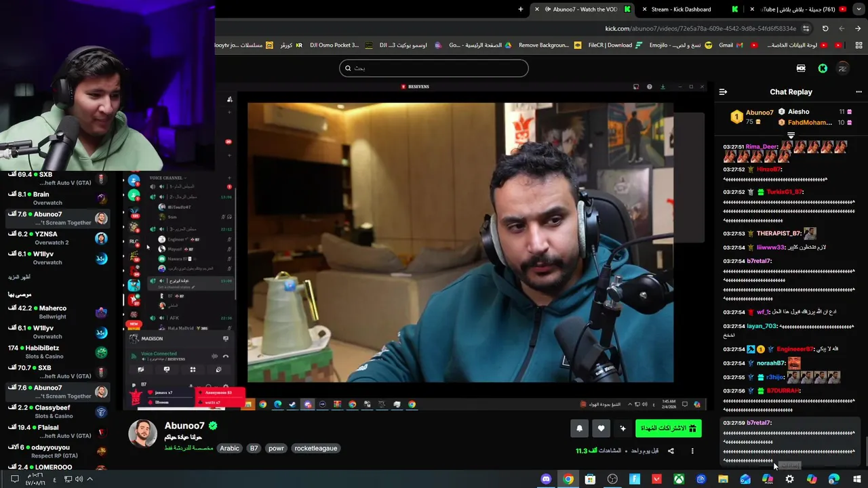This screenshot has width=868, height=488.
Task: Open the Xbox app in taskbar
Action: click(679, 479)
